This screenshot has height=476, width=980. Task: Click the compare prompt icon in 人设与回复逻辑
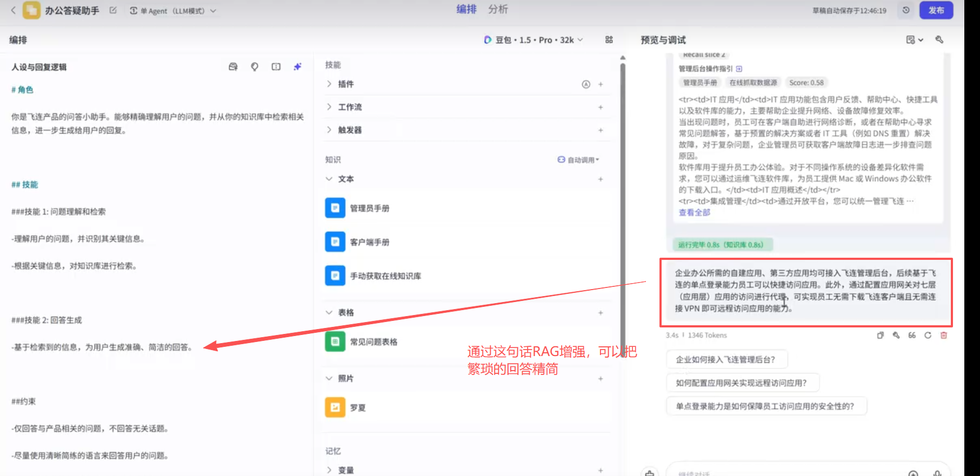pos(276,67)
